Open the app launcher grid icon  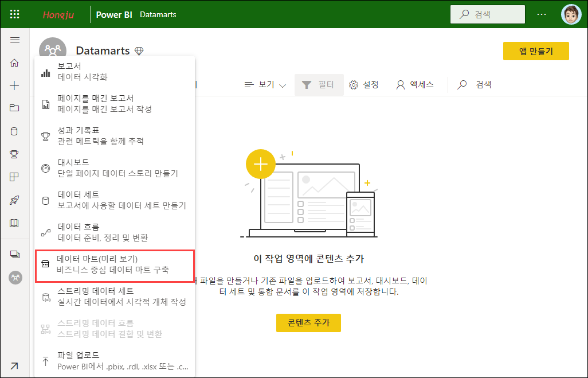pyautogui.click(x=15, y=14)
